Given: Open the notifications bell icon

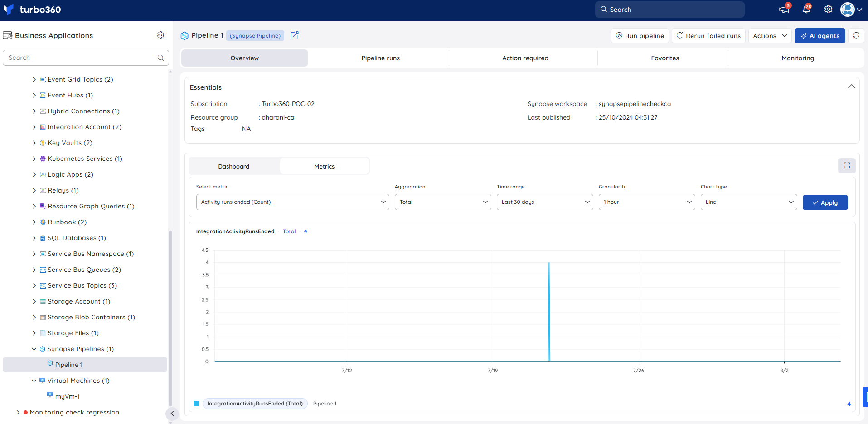Looking at the screenshot, I should click(806, 10).
